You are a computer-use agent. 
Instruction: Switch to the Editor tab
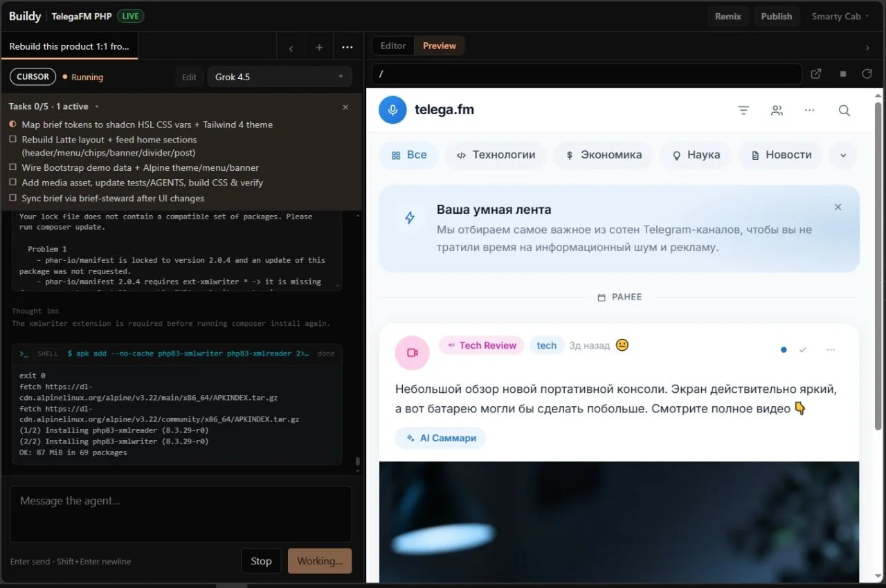[393, 46]
